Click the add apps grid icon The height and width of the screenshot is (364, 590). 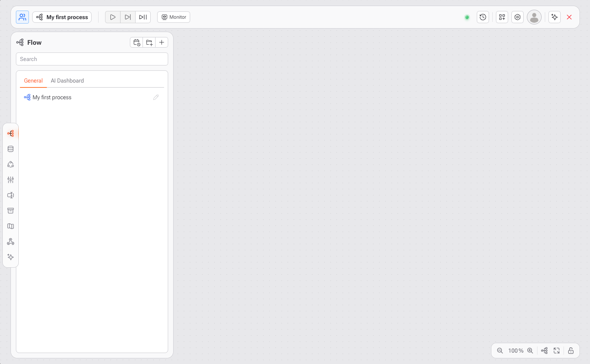coord(502,17)
